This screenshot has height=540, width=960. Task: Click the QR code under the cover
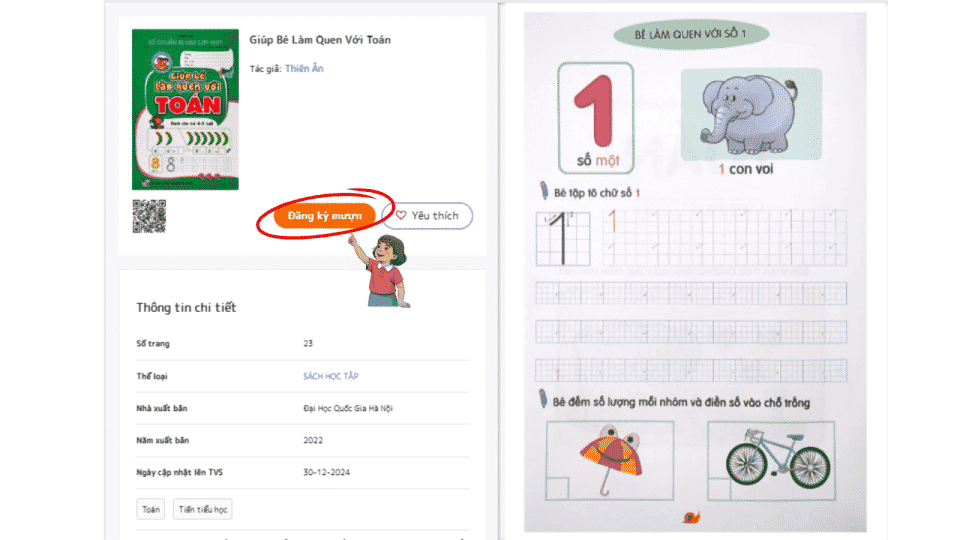[149, 216]
